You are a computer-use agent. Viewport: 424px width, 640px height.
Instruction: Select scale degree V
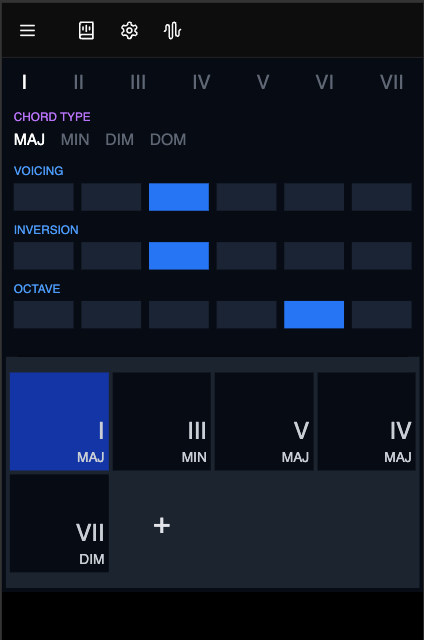263,82
